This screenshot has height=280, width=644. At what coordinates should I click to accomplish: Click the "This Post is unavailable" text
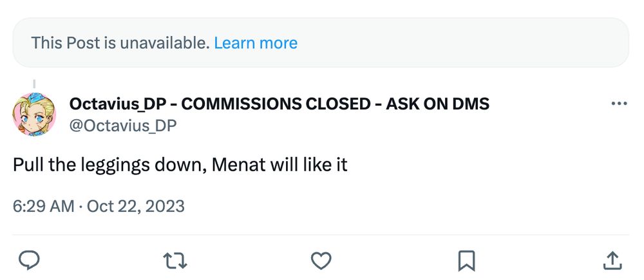coord(120,43)
